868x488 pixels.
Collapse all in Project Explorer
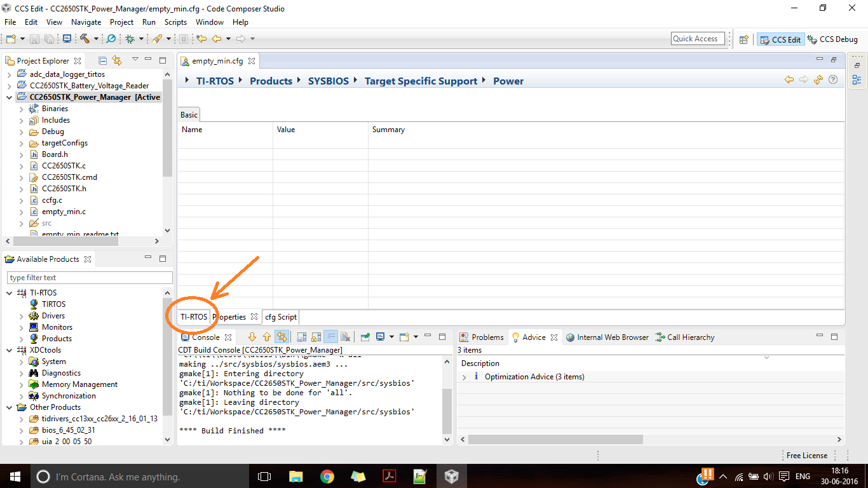pos(103,60)
